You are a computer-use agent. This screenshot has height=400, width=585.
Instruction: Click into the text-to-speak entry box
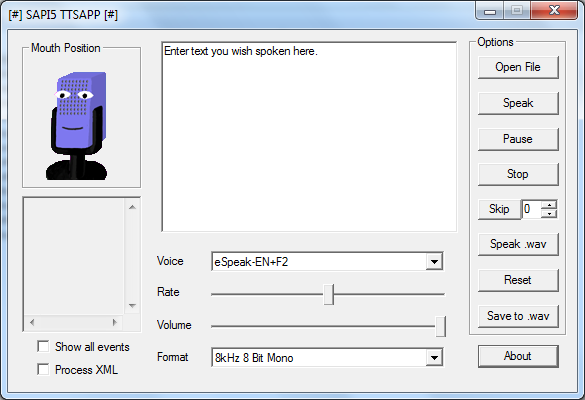(309, 137)
